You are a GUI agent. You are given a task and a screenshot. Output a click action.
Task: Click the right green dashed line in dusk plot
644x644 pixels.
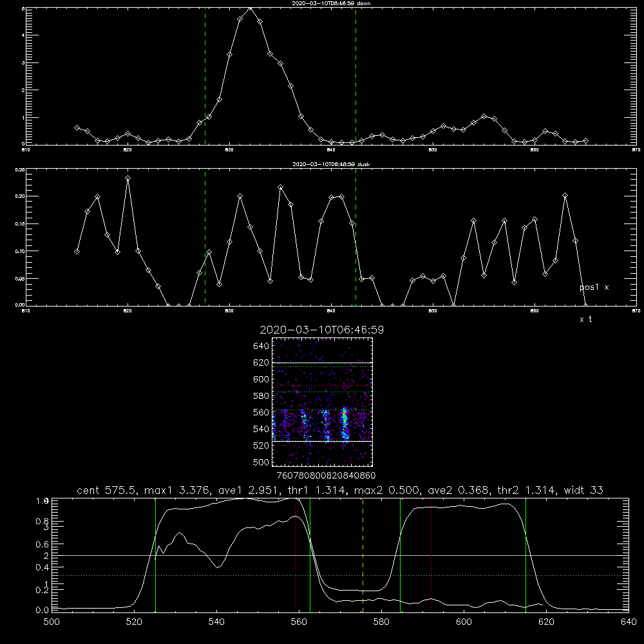pos(355,237)
